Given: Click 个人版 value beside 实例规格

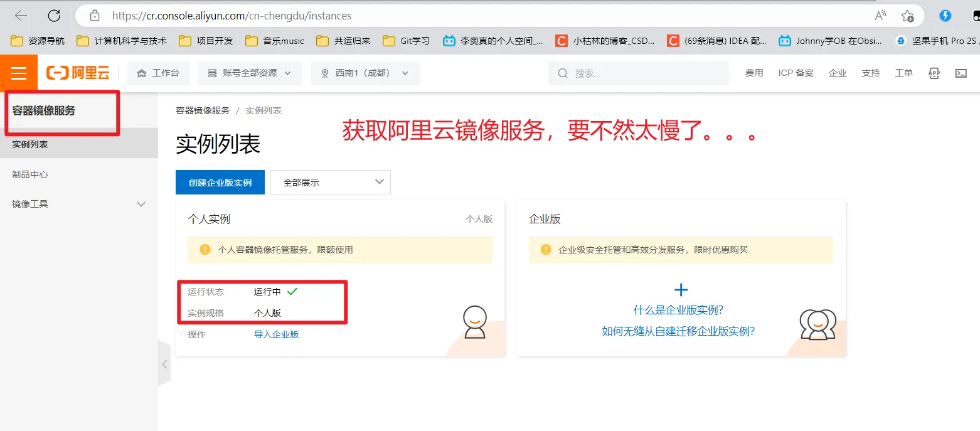Looking at the screenshot, I should coord(267,313).
